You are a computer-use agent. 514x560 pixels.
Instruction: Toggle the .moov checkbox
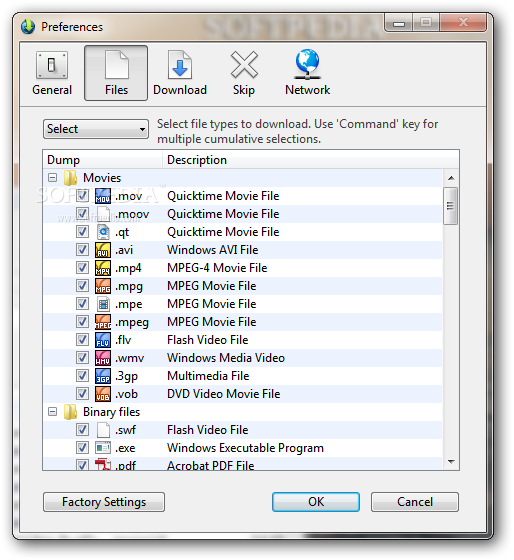click(x=82, y=214)
